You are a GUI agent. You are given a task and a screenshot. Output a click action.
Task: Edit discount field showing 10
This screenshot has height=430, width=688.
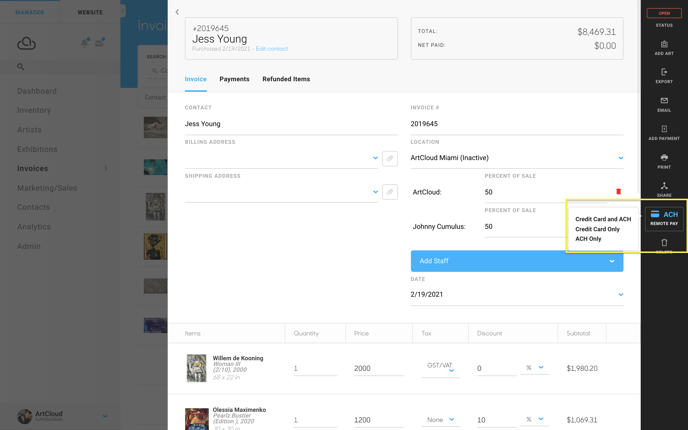496,420
